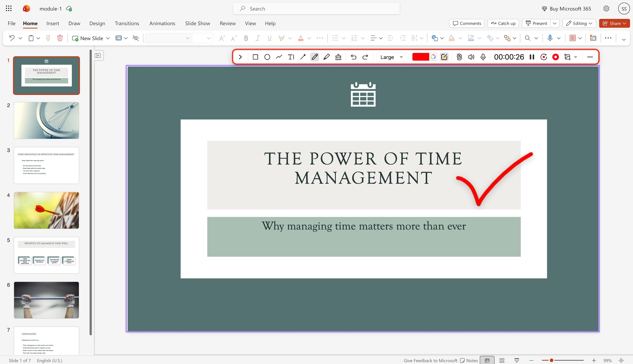Undo the last ink annotation

tap(353, 57)
